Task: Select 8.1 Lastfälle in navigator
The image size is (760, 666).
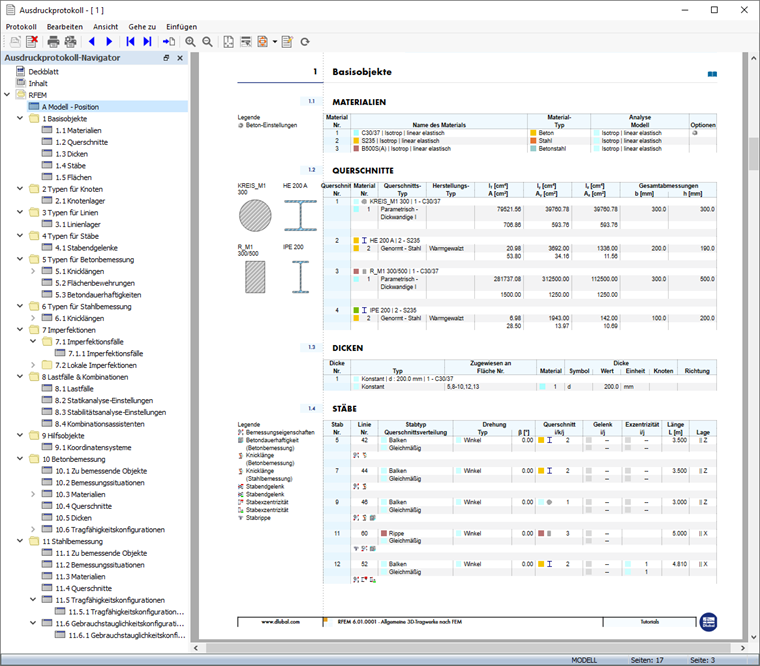Action: click(76, 388)
